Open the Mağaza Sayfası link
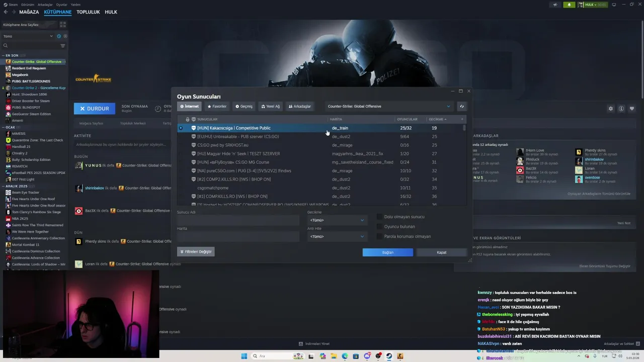644x362 pixels. tap(91, 123)
